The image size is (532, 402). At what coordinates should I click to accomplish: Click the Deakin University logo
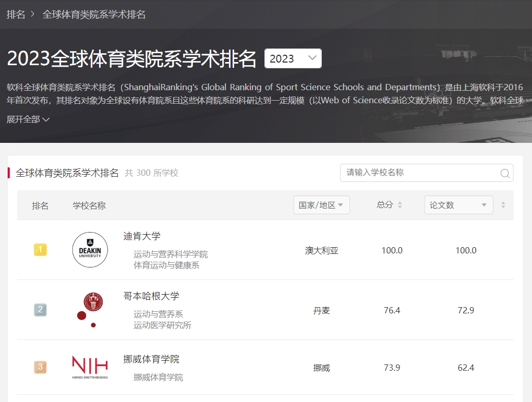90,250
